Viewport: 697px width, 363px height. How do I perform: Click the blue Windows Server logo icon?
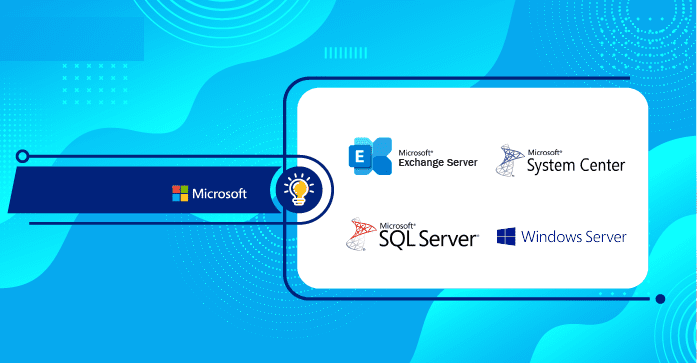pyautogui.click(x=506, y=236)
